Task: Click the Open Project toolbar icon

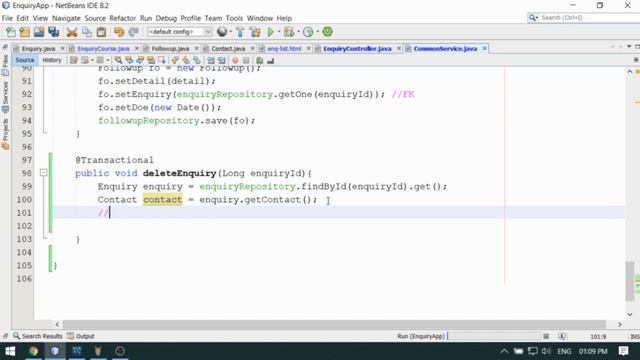Action: (x=39, y=32)
